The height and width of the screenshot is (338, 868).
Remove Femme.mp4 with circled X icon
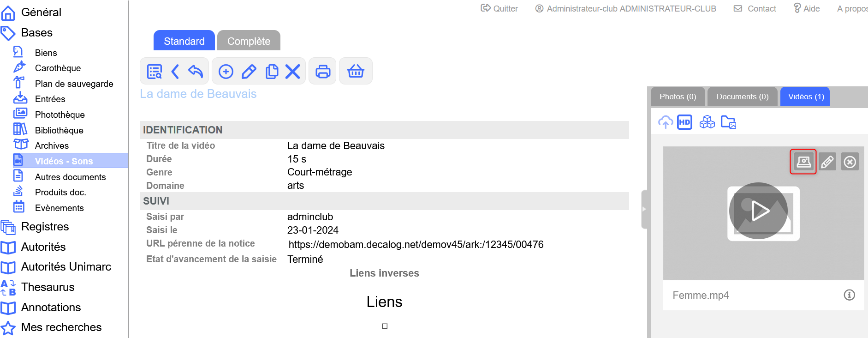coord(850,162)
